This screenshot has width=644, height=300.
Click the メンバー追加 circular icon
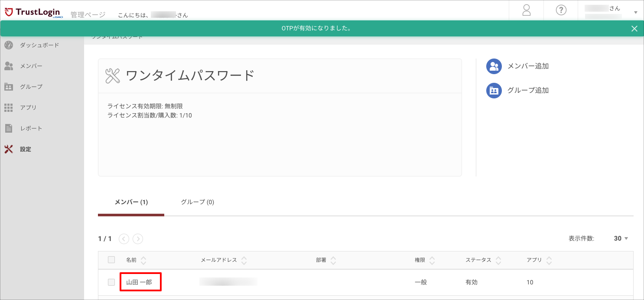(494, 66)
